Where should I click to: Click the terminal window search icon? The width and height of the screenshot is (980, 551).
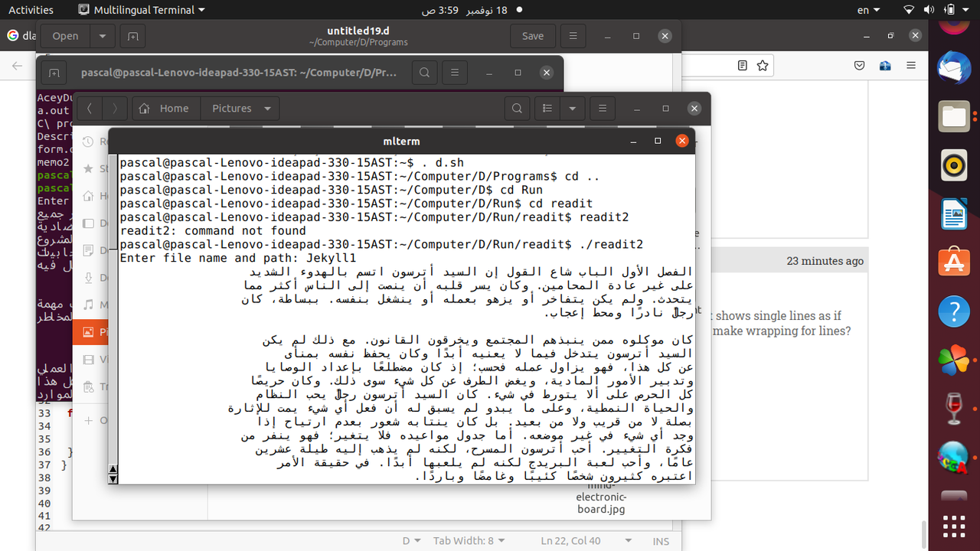click(x=424, y=73)
